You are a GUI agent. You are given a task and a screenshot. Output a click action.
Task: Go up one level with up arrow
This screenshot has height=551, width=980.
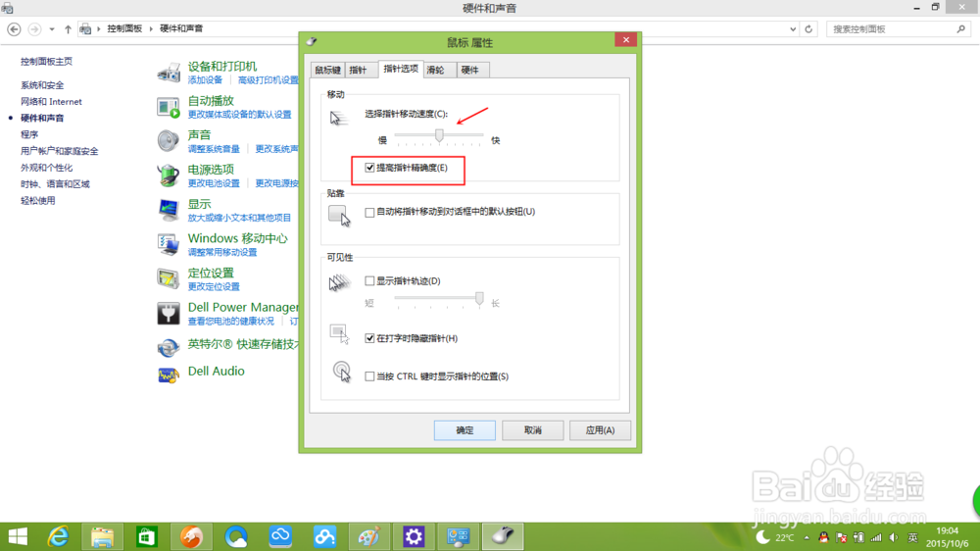point(69,28)
